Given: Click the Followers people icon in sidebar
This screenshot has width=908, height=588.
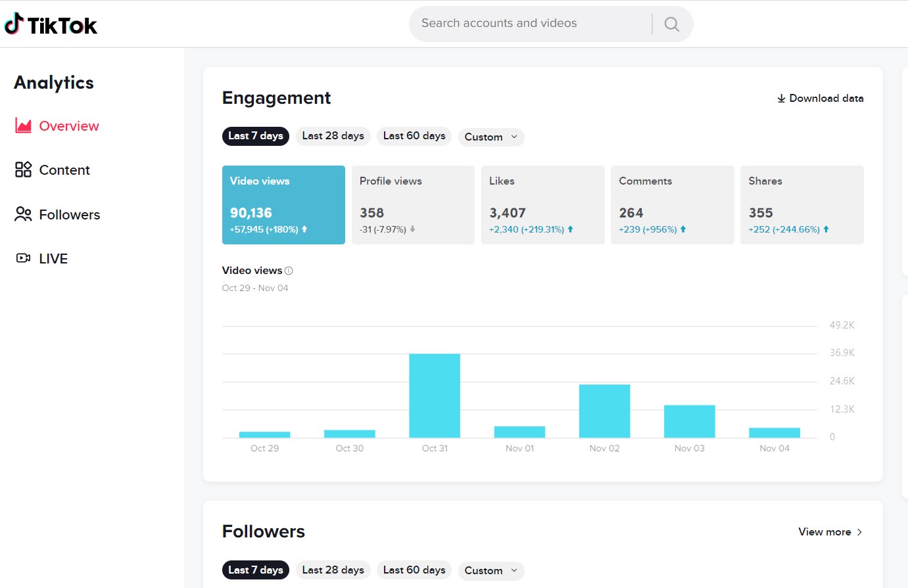Looking at the screenshot, I should 24,214.
